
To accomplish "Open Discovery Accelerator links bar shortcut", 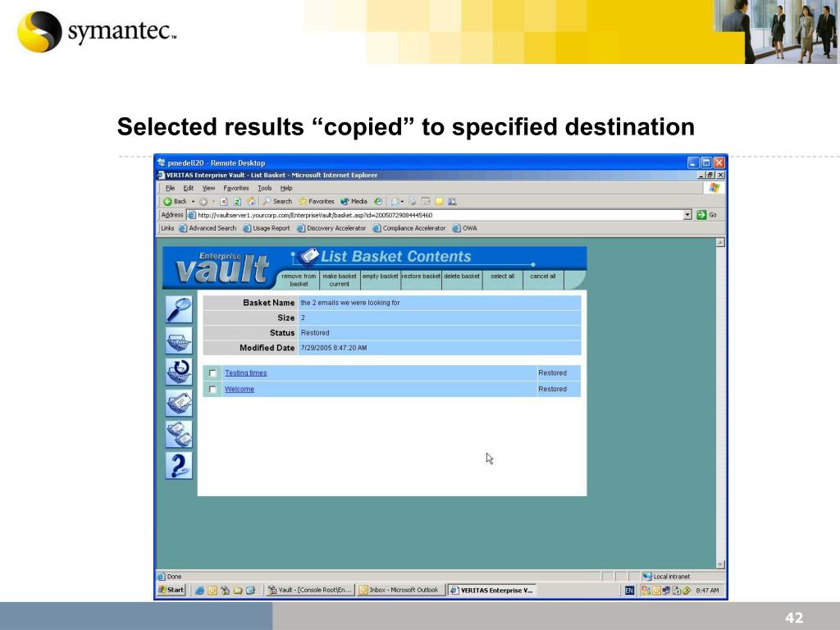I will pyautogui.click(x=331, y=228).
